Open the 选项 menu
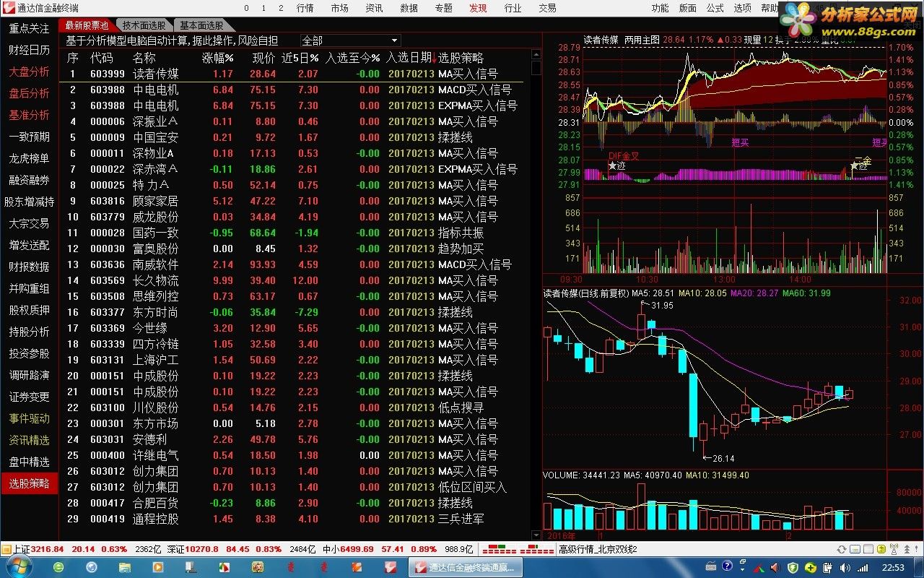Screen dimensions: 924x578 [x=742, y=8]
